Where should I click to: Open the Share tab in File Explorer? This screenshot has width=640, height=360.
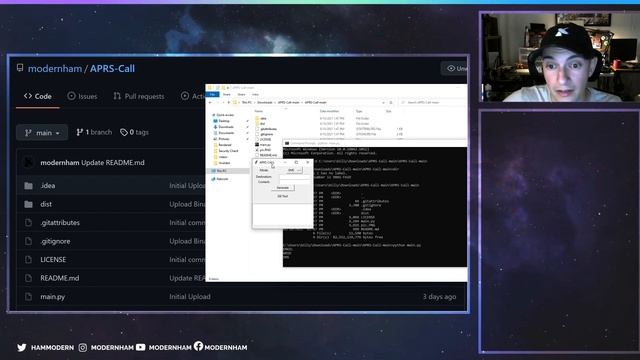(x=241, y=94)
